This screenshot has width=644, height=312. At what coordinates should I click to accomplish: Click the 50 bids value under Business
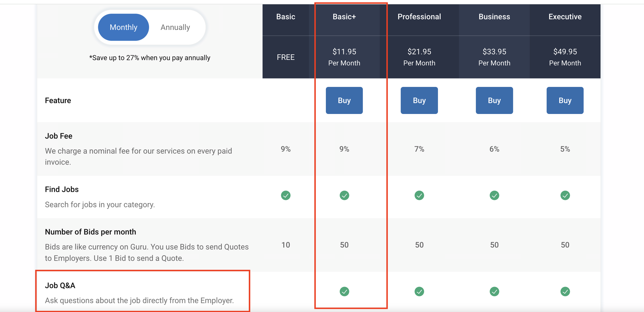(494, 245)
